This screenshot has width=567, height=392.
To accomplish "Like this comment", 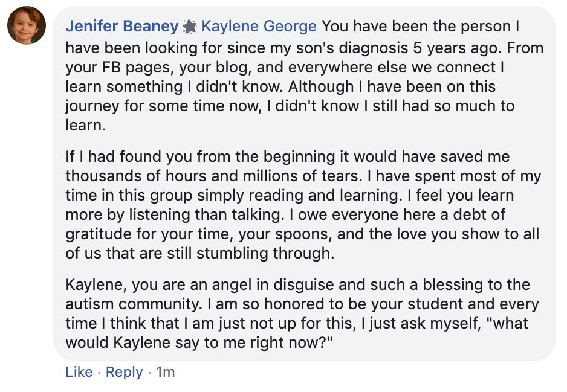I will click(79, 372).
